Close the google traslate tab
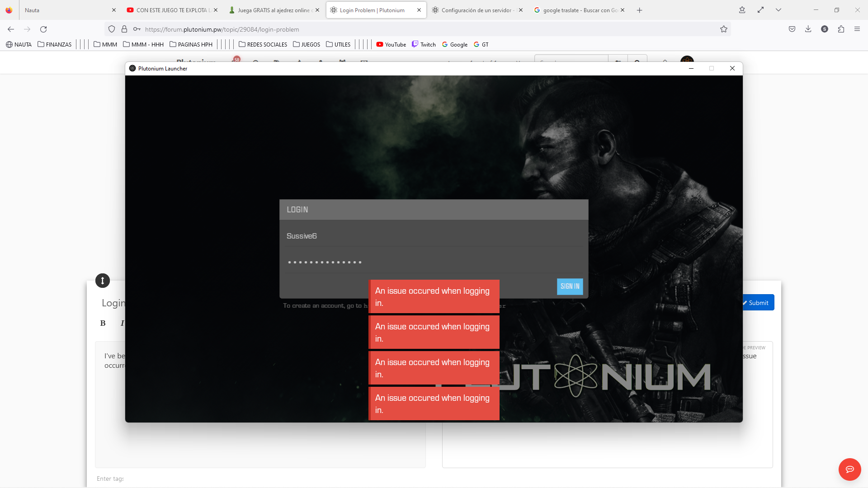Viewport: 868px width, 488px height. click(x=623, y=10)
